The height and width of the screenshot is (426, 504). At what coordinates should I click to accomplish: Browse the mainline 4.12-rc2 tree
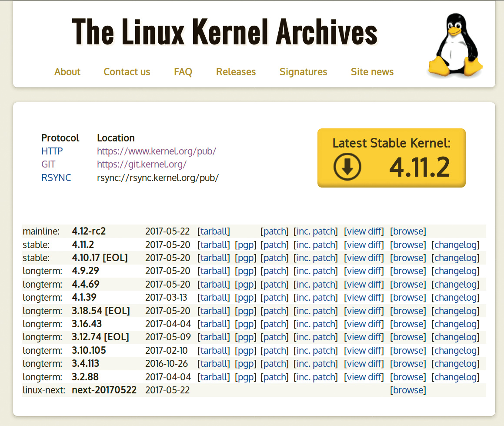(408, 231)
